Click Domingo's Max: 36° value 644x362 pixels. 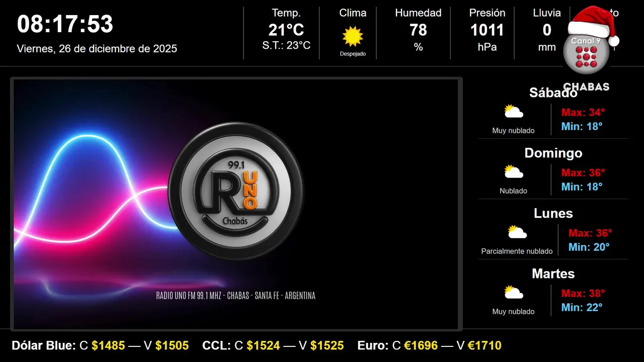point(583,172)
